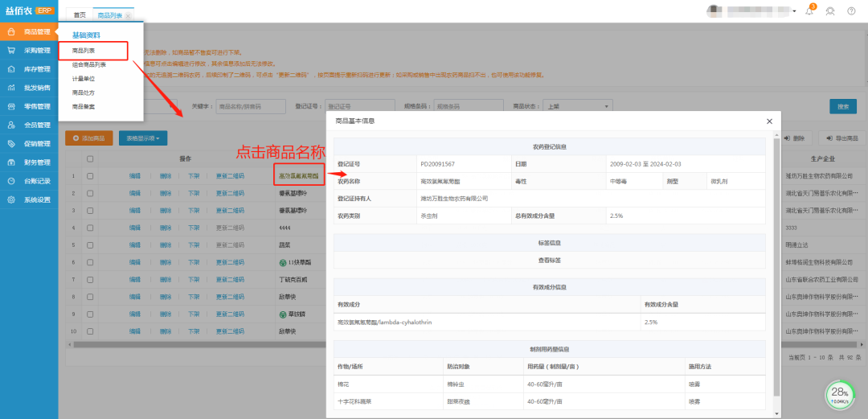Click the dialog scrollbar's down arrow
This screenshot has width=868, height=419.
[776, 413]
